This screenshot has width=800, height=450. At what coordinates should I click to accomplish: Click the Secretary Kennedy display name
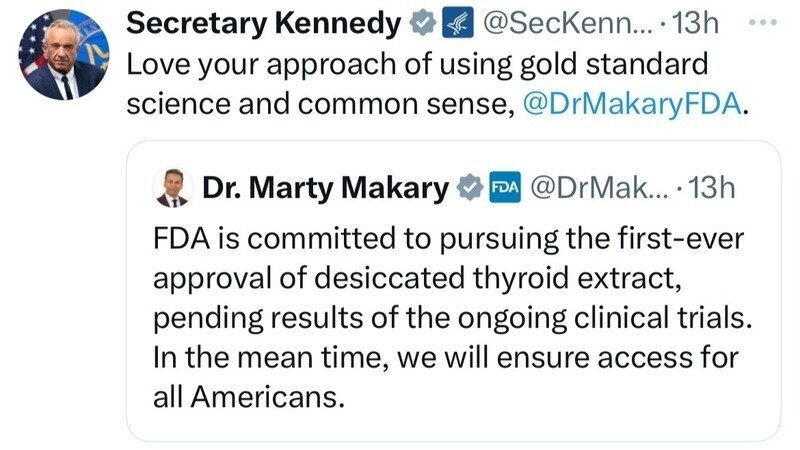point(263,21)
